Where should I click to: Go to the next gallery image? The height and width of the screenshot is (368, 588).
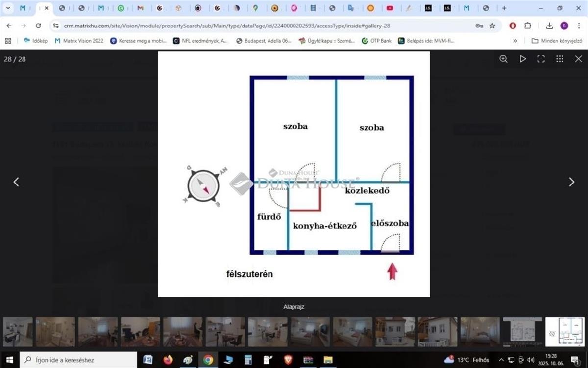pos(571,182)
